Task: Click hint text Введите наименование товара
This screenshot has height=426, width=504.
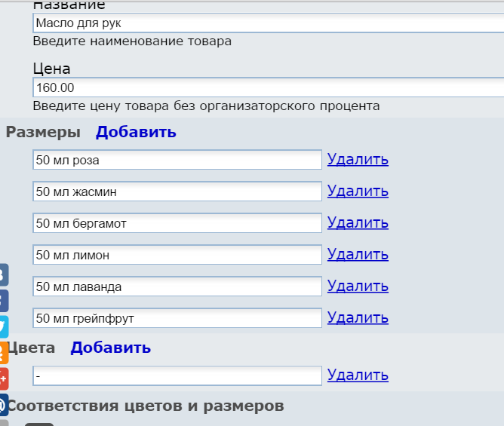Action: pyautogui.click(x=132, y=41)
